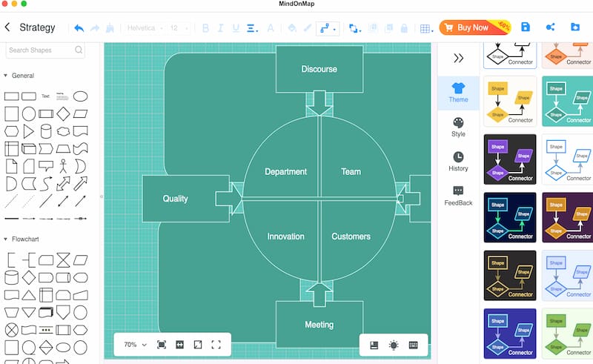The image size is (593, 364).
Task: Click the Search Shapes input field
Action: (45, 50)
